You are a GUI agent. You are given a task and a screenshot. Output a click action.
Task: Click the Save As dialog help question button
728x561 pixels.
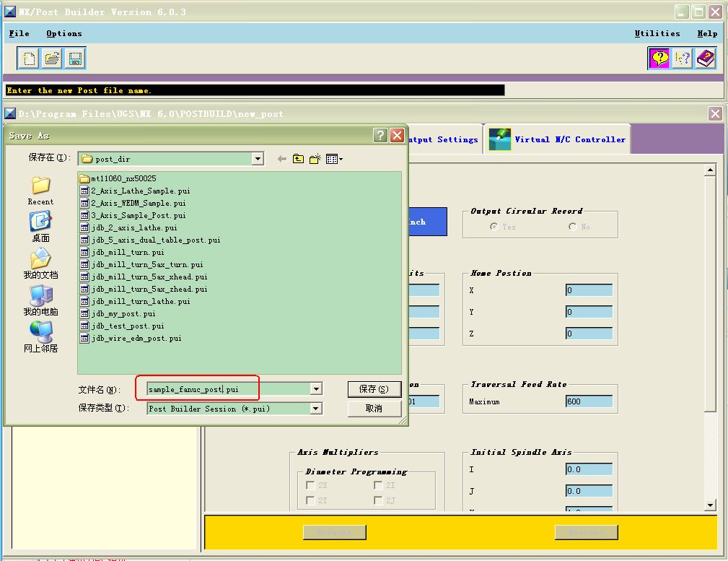[x=380, y=135]
